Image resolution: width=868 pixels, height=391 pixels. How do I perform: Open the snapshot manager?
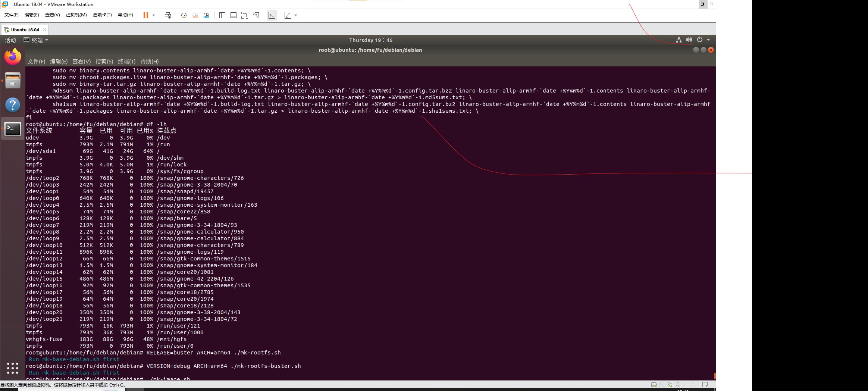pyautogui.click(x=206, y=15)
